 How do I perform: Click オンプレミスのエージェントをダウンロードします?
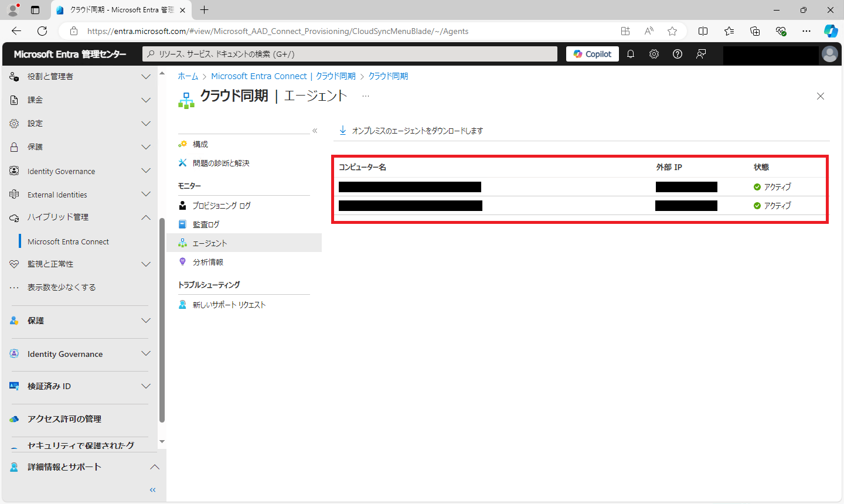pyautogui.click(x=411, y=131)
